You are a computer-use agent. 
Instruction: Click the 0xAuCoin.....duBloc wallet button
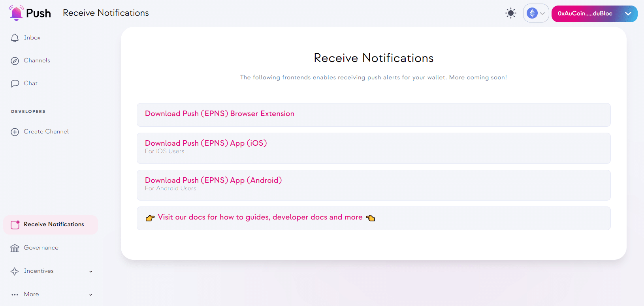click(594, 14)
